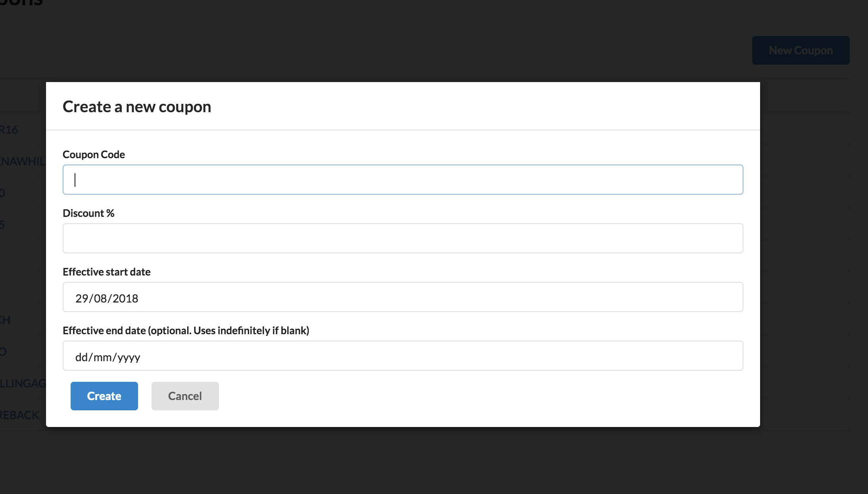Select the yyyy segment of end date

coord(129,357)
